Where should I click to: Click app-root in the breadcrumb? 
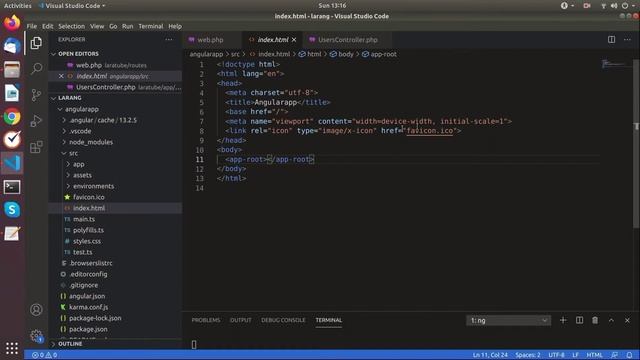(x=383, y=54)
